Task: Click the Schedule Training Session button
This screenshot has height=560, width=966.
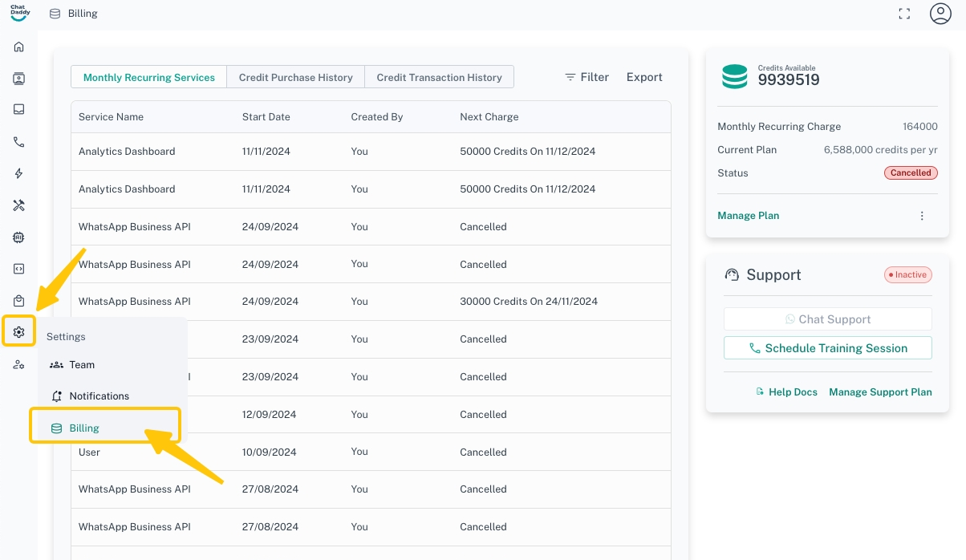Action: point(827,348)
